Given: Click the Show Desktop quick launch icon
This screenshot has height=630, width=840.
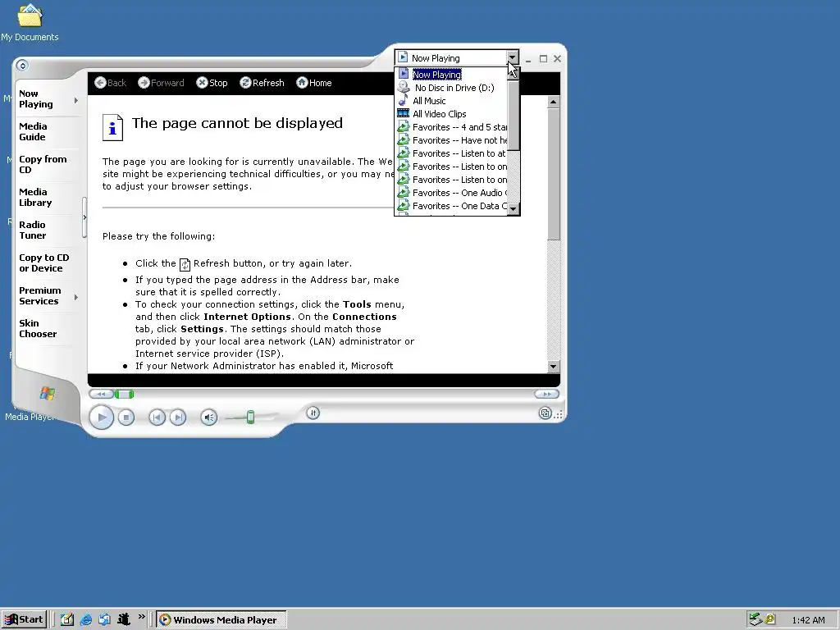Looking at the screenshot, I should click(x=67, y=620).
